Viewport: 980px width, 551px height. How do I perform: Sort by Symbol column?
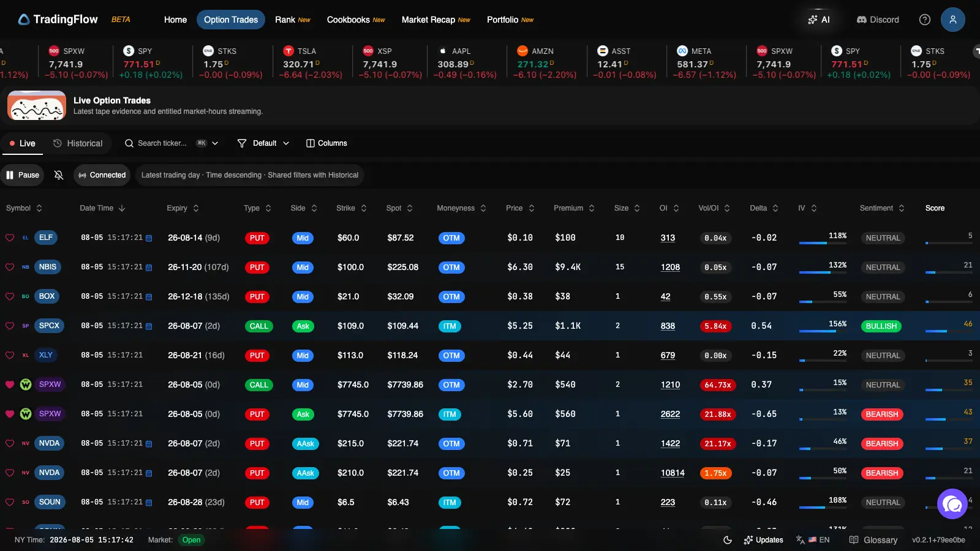click(x=24, y=208)
